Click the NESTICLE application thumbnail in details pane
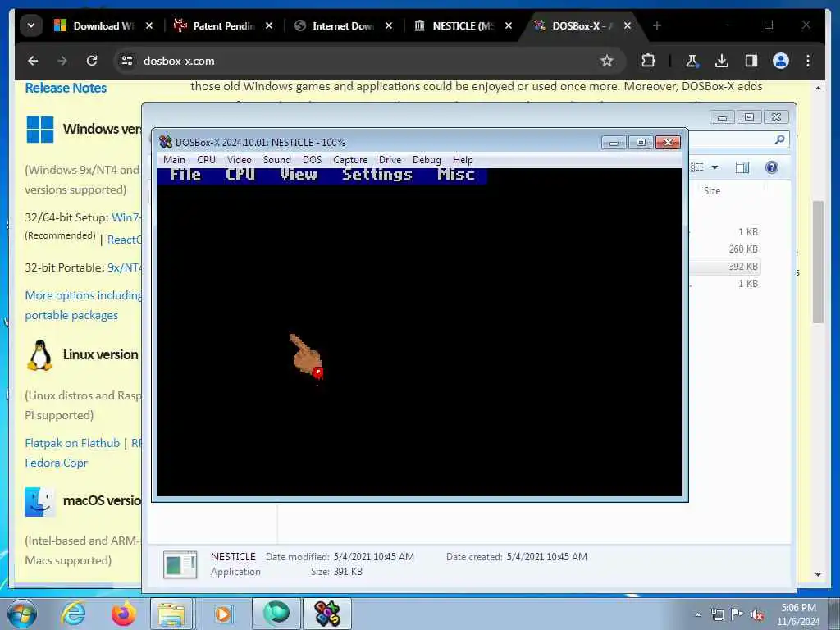Viewport: 840px width, 630px height. 180,564
